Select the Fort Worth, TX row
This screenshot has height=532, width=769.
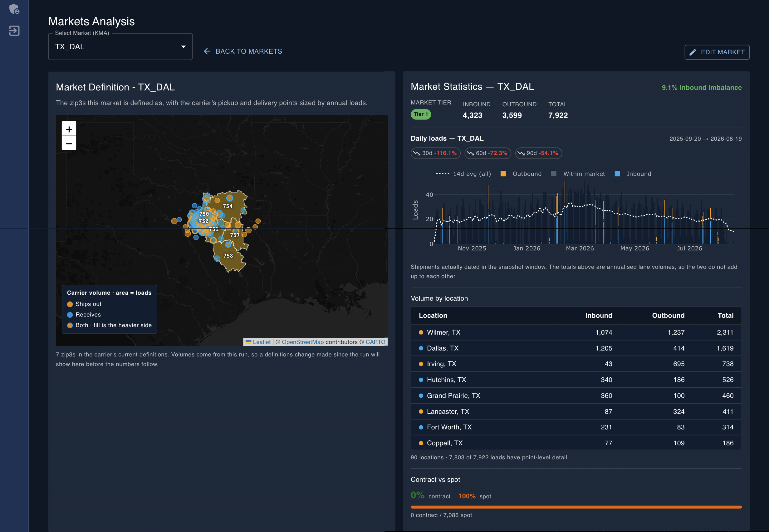[x=576, y=427]
